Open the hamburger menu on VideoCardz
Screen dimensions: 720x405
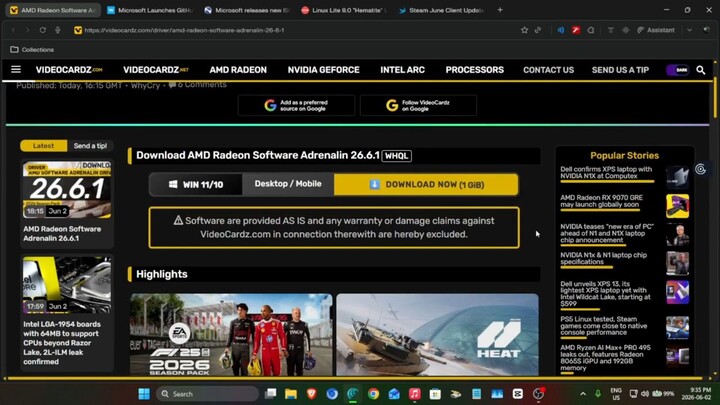coord(16,69)
